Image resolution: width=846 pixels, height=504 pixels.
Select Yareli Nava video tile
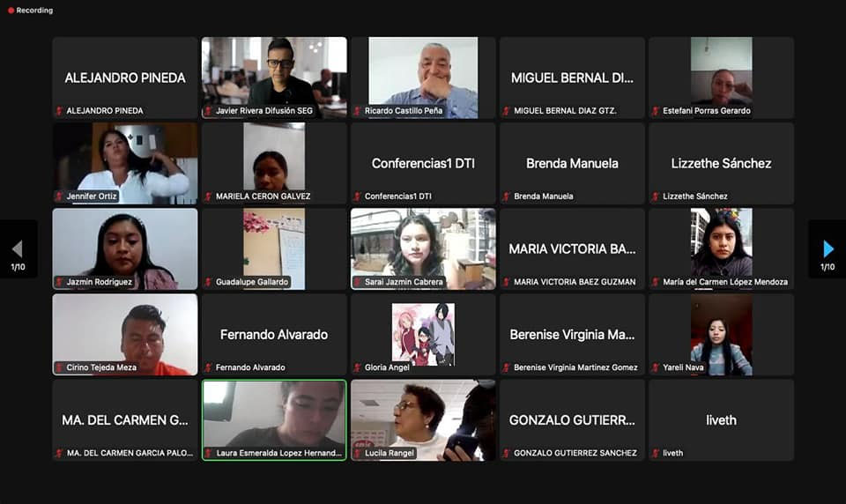(x=722, y=335)
